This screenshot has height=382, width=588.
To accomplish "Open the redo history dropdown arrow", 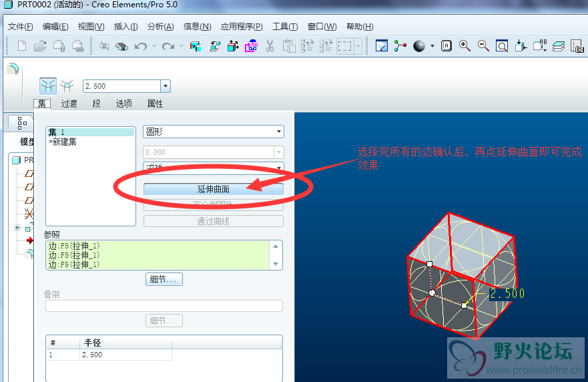I will (182, 46).
